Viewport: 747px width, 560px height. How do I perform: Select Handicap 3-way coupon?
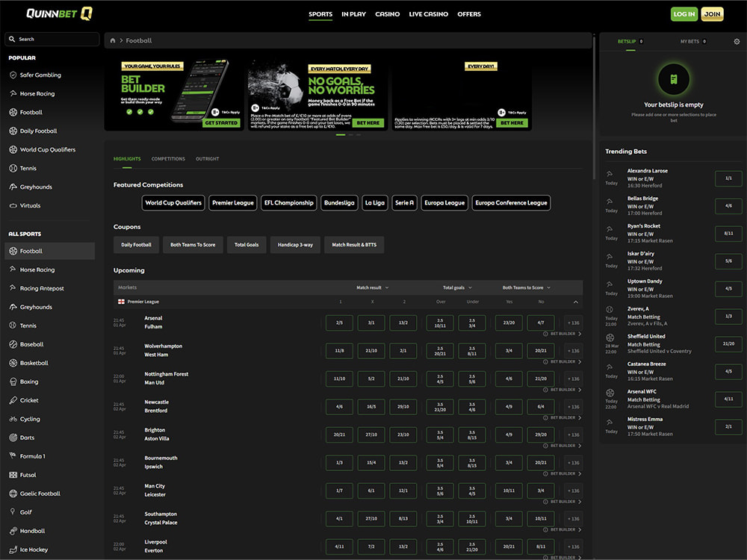[x=295, y=245]
